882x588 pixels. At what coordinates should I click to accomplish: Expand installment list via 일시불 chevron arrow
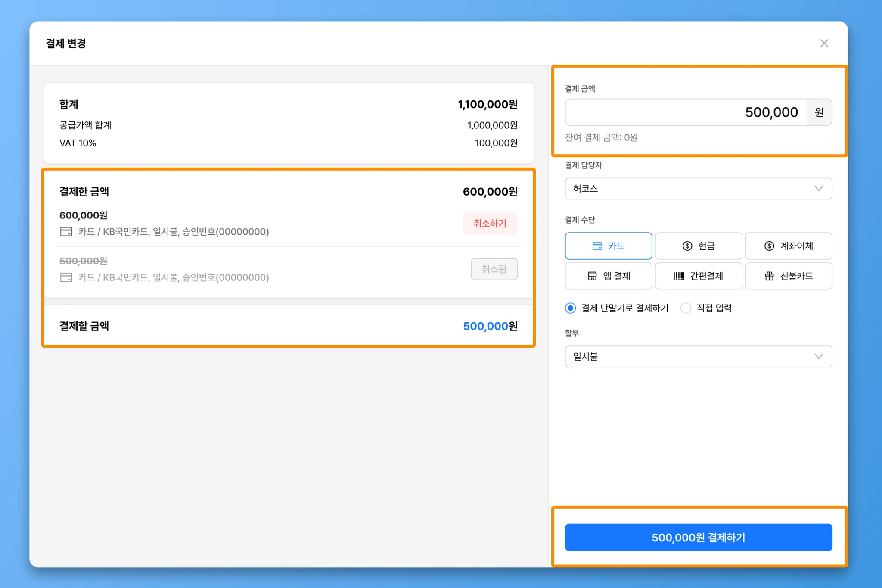tap(818, 357)
